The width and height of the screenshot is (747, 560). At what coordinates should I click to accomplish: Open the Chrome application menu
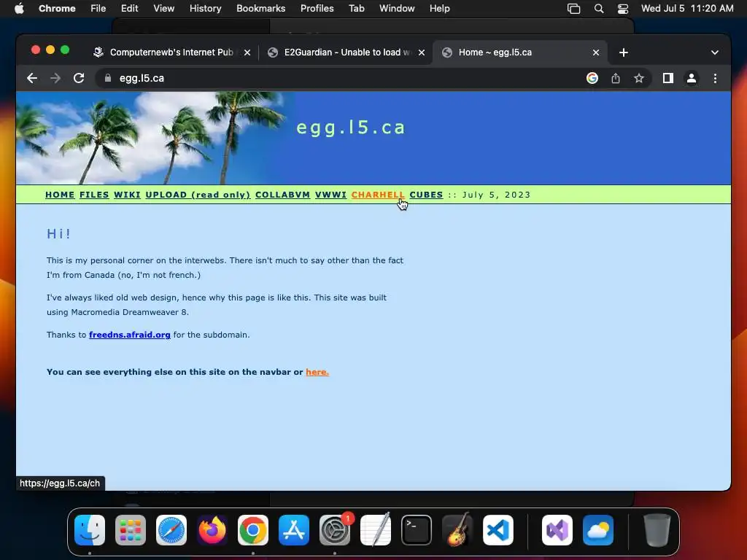click(57, 9)
